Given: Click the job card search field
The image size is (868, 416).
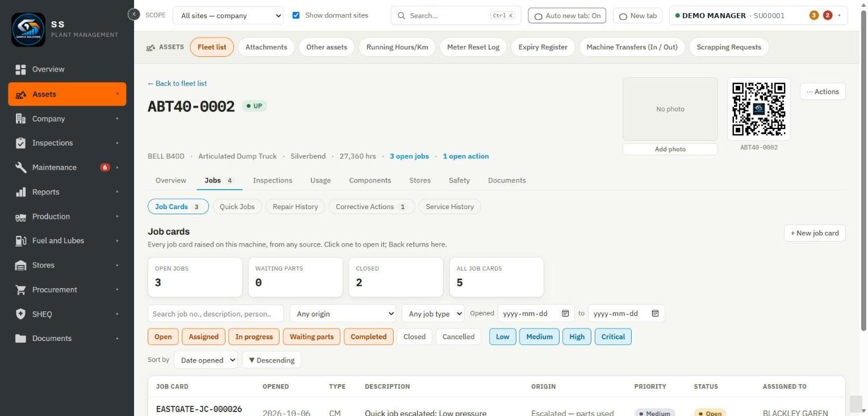Looking at the screenshot, I should point(216,314).
